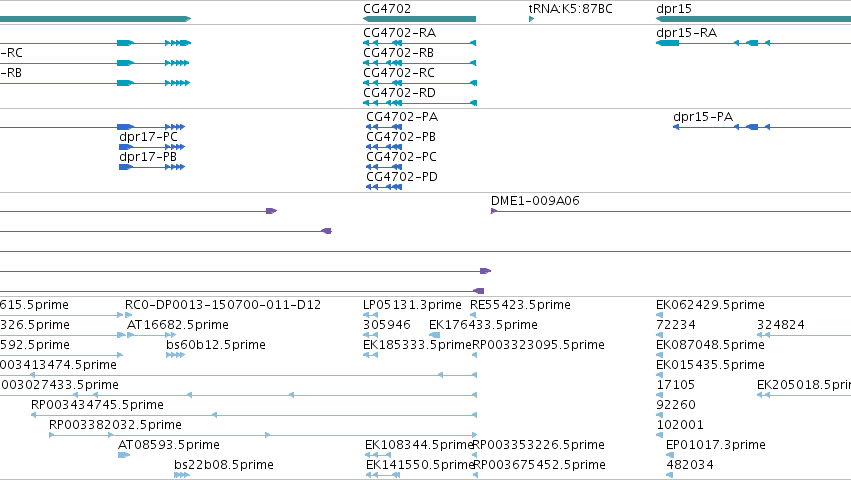Select protein CG4702-PA

click(x=402, y=117)
